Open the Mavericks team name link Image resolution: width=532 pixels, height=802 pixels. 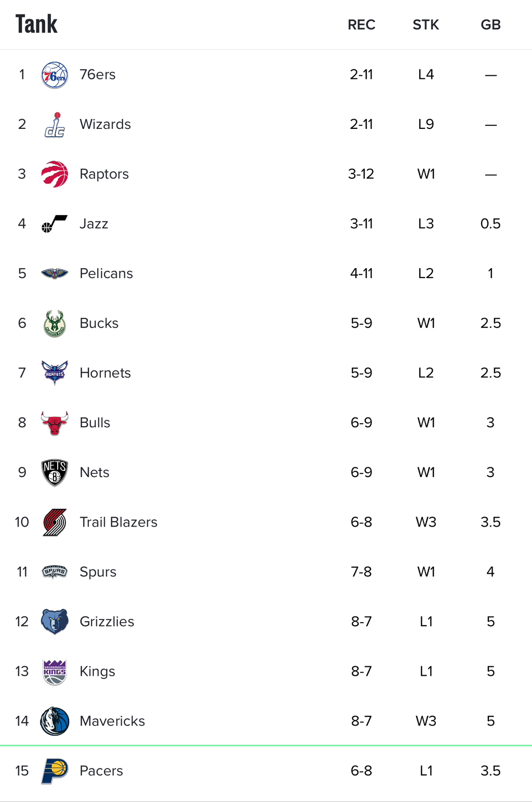click(112, 721)
